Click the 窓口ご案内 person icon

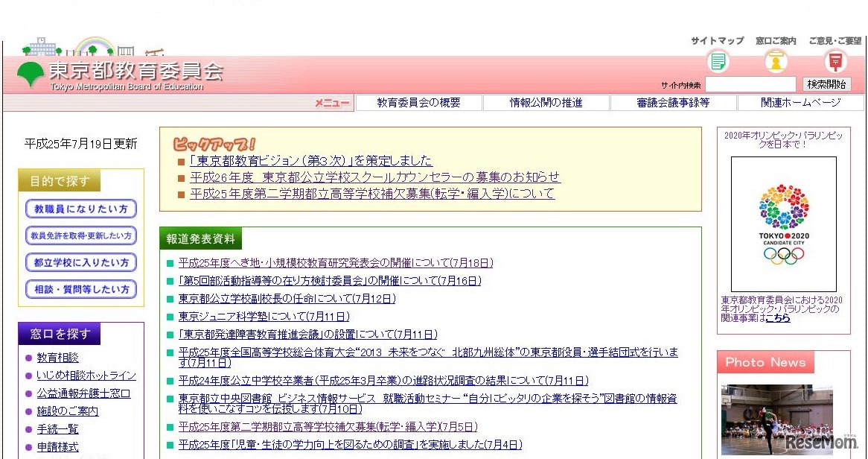coord(776,62)
